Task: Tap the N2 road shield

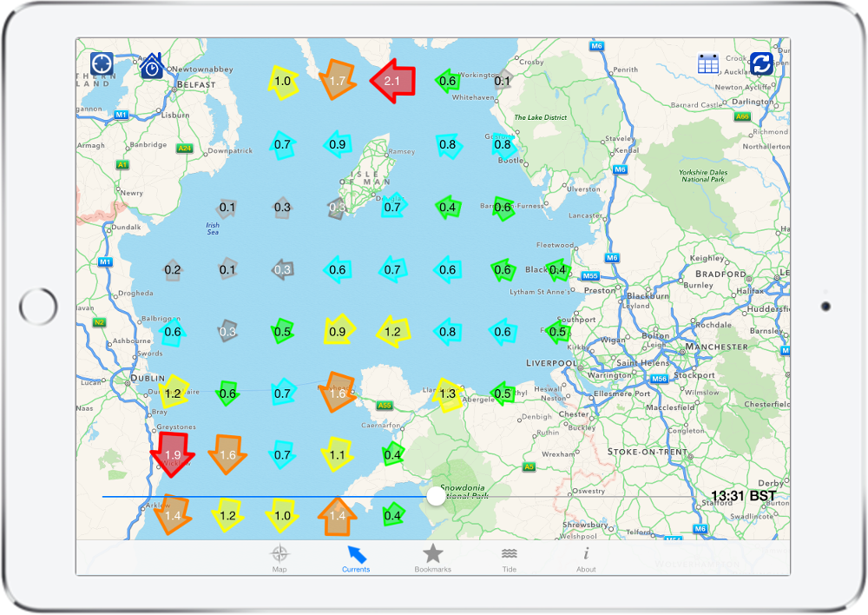Action: coord(99,322)
